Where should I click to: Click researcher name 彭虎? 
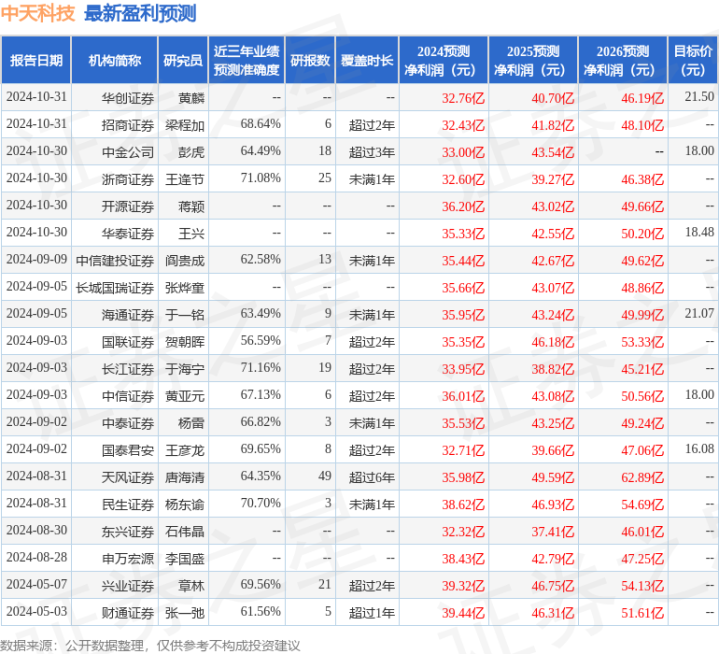pos(191,152)
